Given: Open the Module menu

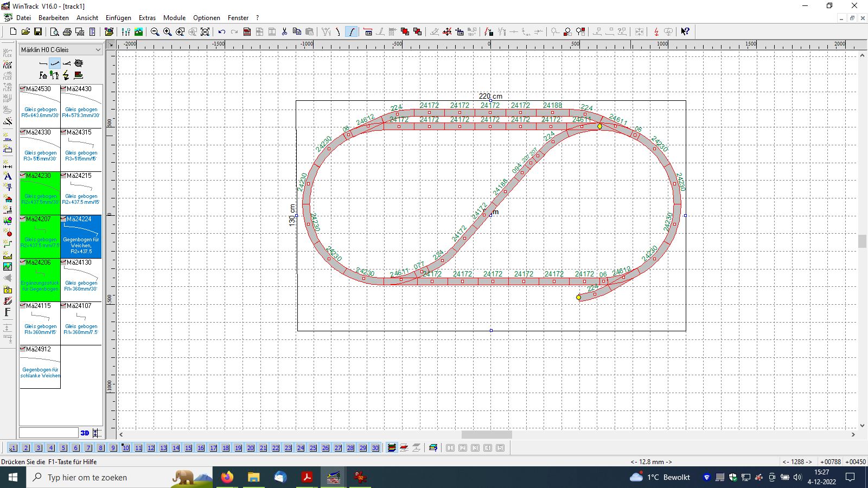Looking at the screenshot, I should pos(175,18).
